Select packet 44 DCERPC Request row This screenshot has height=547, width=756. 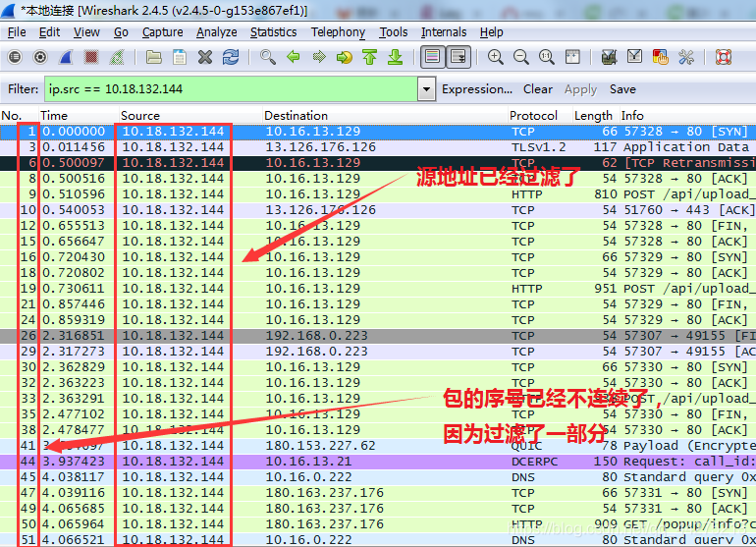pos(378,462)
